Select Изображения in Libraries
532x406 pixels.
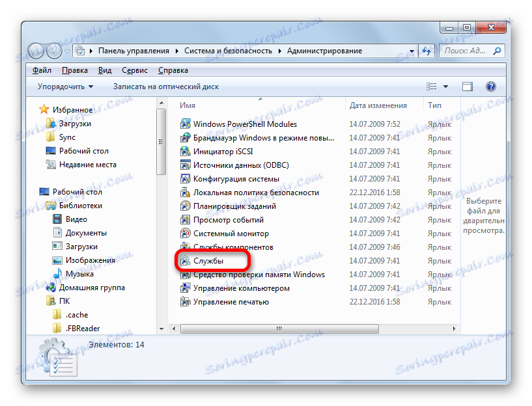point(91,260)
